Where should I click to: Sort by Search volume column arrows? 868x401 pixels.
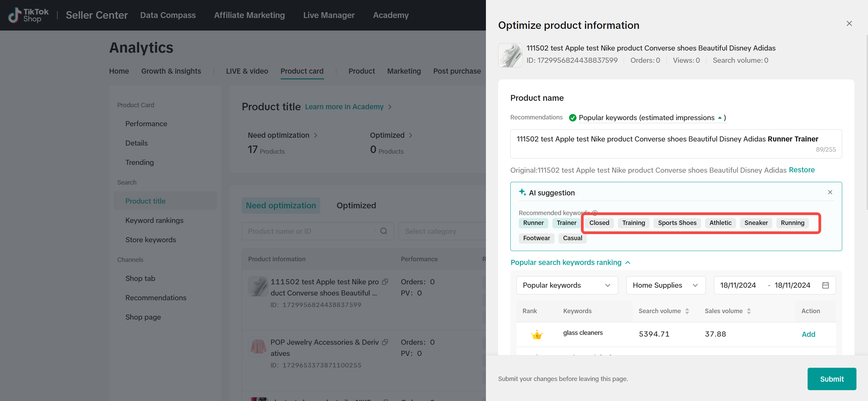tap(687, 311)
